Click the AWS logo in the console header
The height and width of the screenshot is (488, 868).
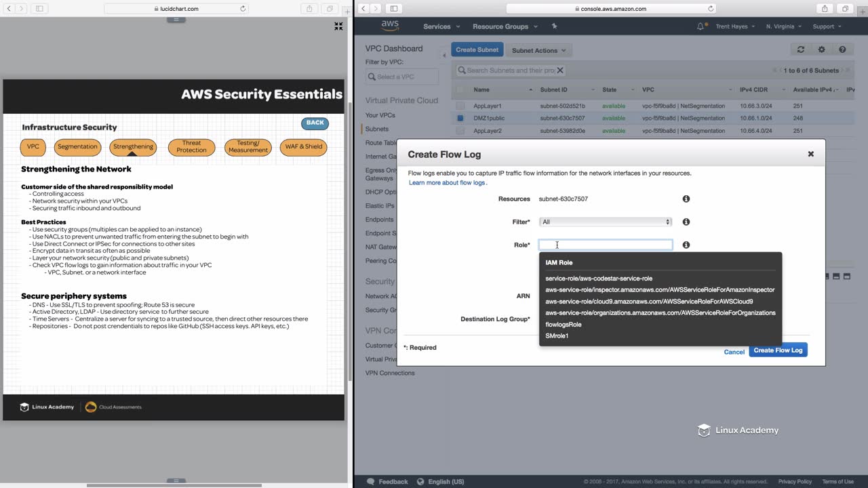click(x=390, y=26)
